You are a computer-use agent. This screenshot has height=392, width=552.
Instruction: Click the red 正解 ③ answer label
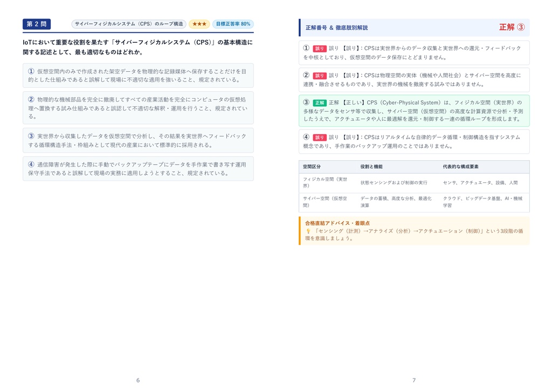point(512,27)
